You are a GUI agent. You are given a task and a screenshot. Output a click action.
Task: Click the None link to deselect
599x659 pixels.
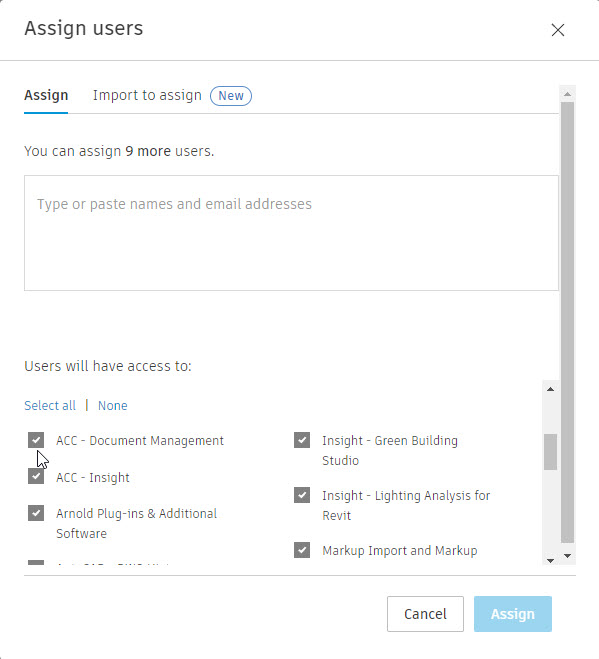(x=113, y=406)
